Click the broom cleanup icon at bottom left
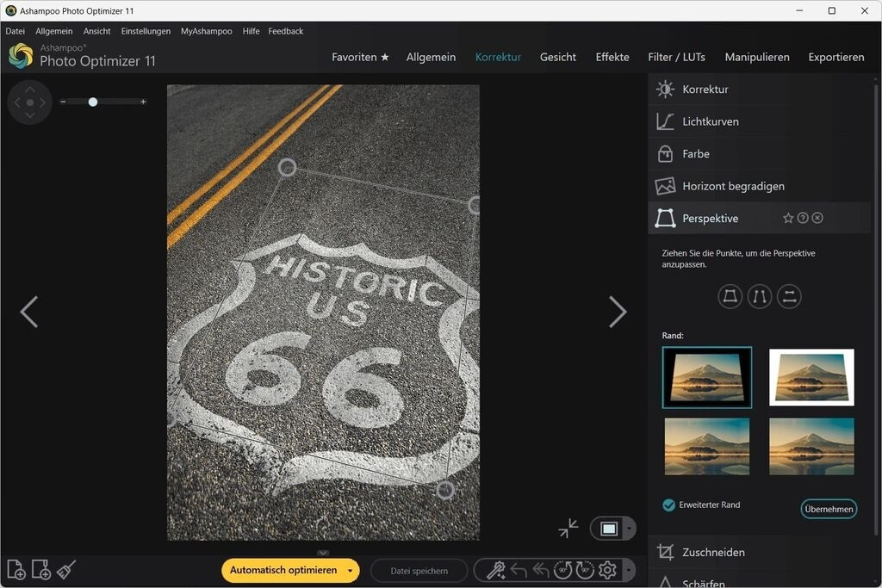Viewport: 882px width, 588px height. [x=66, y=570]
